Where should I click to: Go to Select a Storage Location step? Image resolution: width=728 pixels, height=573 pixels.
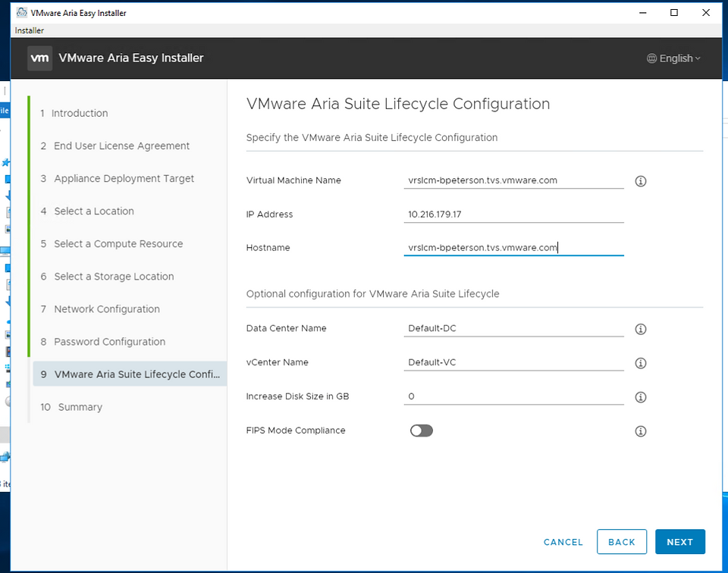[x=107, y=277]
